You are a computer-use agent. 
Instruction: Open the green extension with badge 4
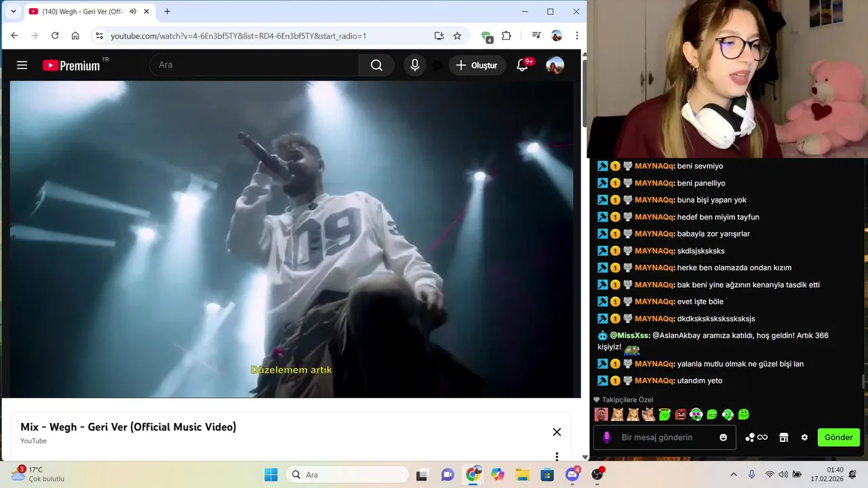click(x=487, y=37)
